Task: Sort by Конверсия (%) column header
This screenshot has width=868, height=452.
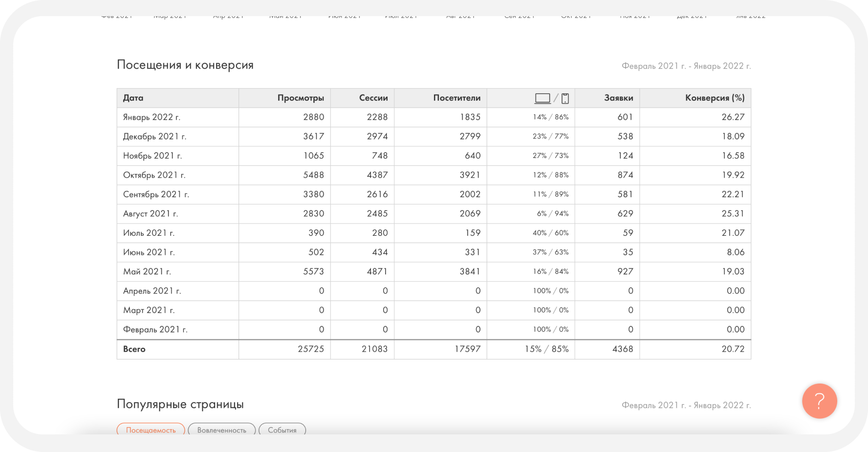Action: coord(715,98)
